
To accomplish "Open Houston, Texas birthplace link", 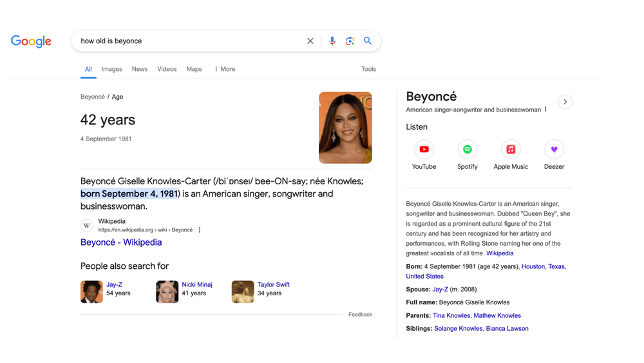I will tap(544, 266).
